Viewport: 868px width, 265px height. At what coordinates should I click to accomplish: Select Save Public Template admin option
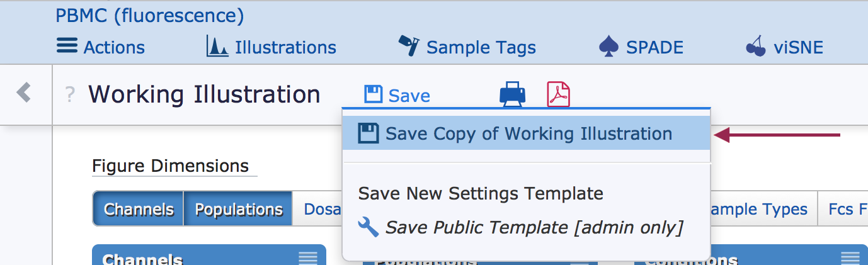(x=520, y=227)
